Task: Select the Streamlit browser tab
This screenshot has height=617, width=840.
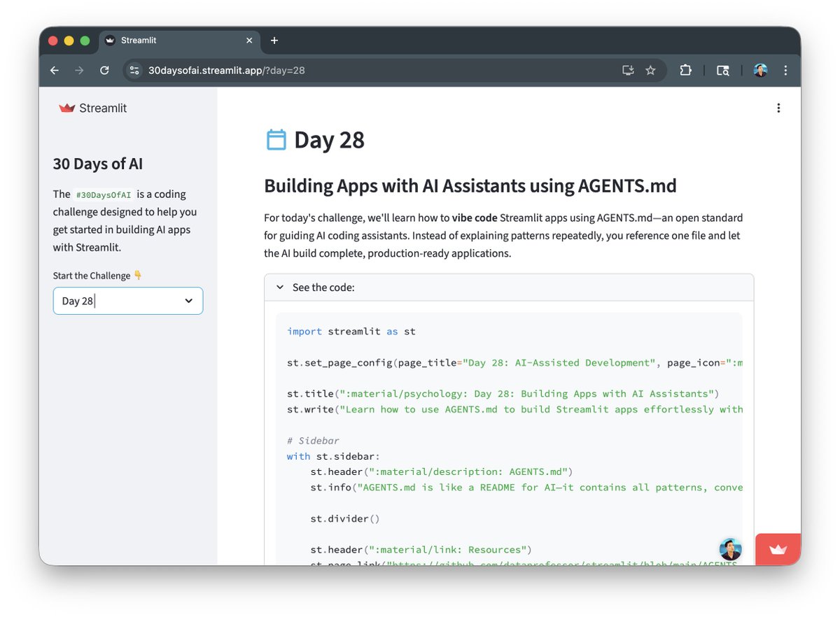Action: point(179,41)
